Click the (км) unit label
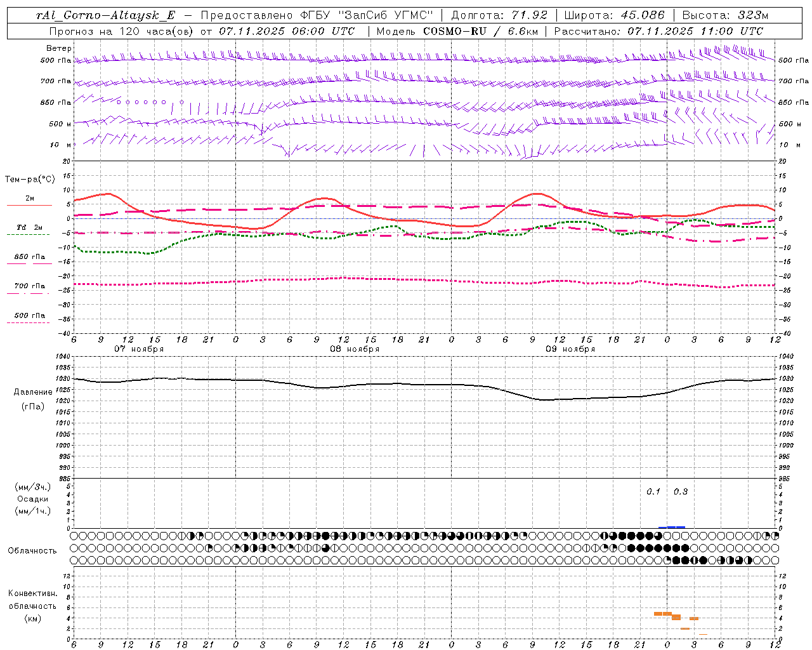The width and height of the screenshot is (812, 650). pyautogui.click(x=32, y=618)
